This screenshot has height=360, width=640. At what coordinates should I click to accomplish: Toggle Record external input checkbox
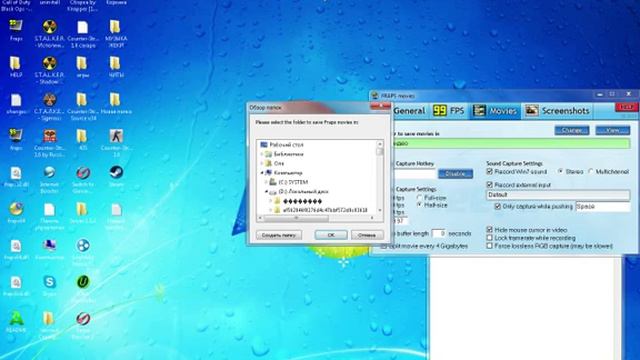click(x=489, y=185)
